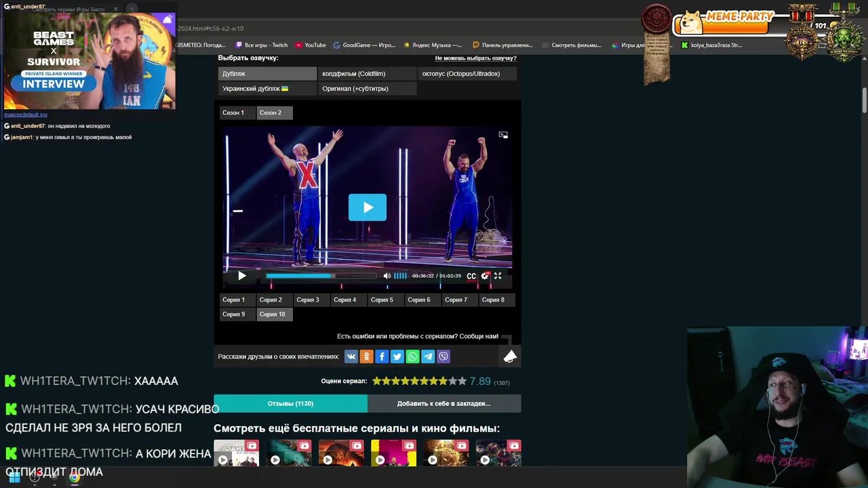Screen dimensions: 868x488
Task: Open the yellow-pink recommended series thumbnail
Action: point(393,453)
